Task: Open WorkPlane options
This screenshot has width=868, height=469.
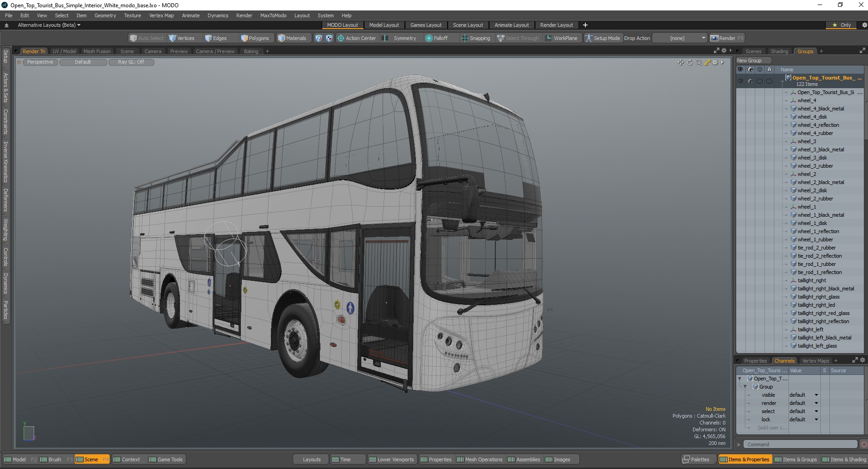Action: tap(562, 38)
